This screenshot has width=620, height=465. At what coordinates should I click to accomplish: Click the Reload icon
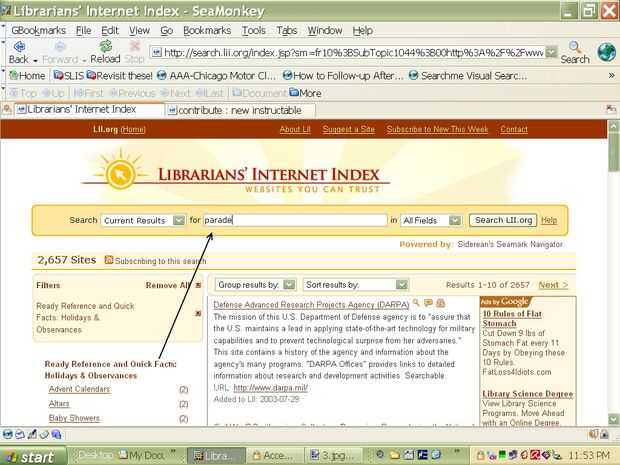pos(105,46)
